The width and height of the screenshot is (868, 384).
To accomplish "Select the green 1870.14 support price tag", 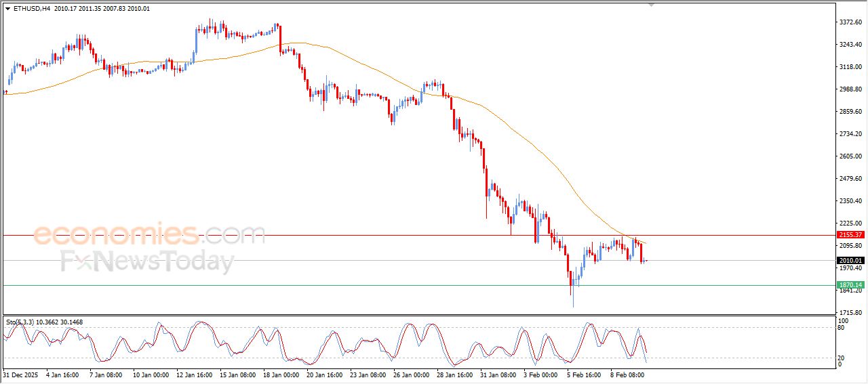I will [x=850, y=285].
